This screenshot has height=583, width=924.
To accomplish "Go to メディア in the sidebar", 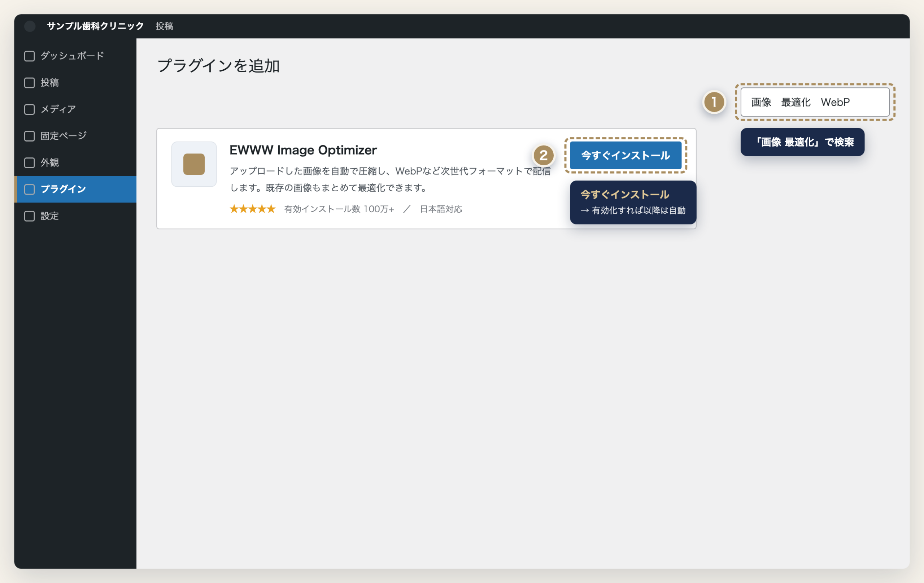I will point(75,109).
